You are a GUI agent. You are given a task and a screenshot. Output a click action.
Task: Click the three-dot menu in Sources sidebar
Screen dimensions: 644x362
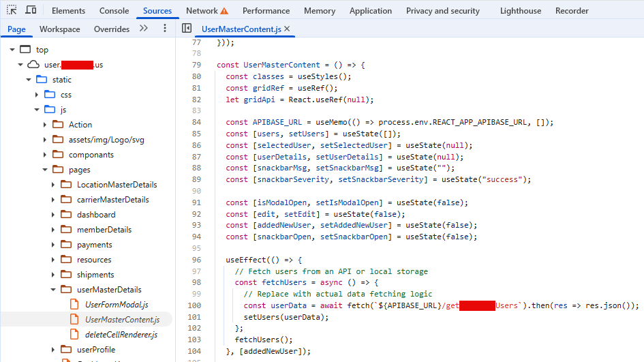pyautogui.click(x=165, y=29)
